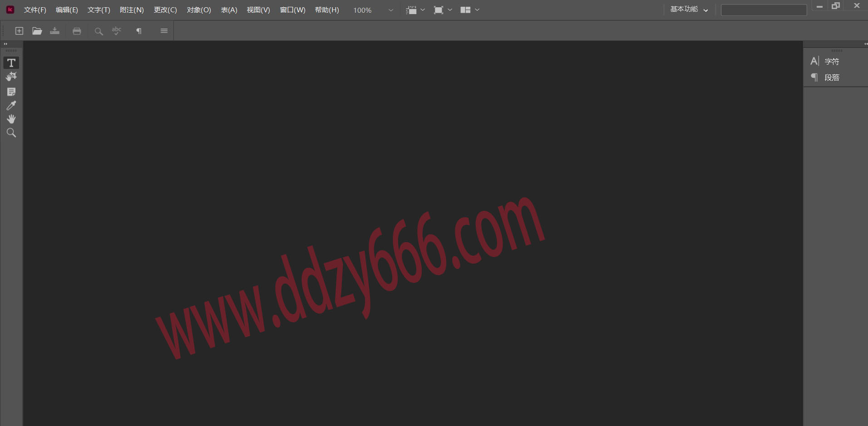
Task: Collapse the right panel dock arrows
Action: (865, 44)
